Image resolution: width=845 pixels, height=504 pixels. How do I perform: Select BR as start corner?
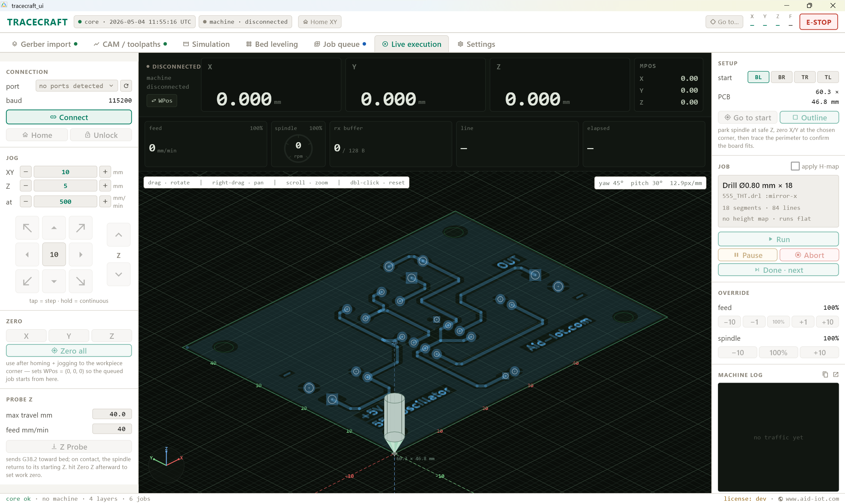pyautogui.click(x=782, y=78)
